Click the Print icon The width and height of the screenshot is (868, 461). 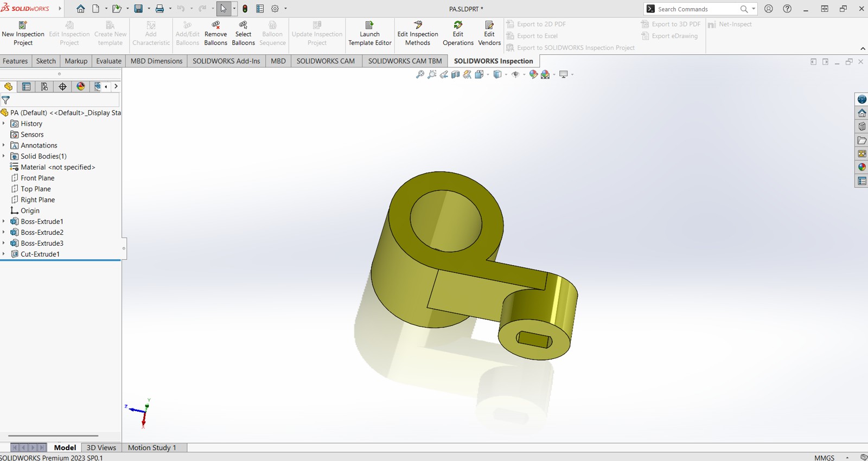click(159, 9)
